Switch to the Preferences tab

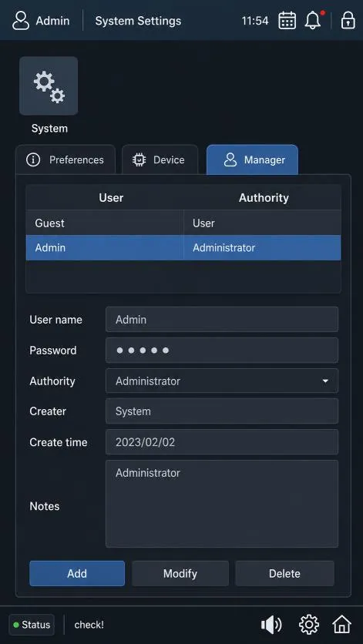click(66, 159)
